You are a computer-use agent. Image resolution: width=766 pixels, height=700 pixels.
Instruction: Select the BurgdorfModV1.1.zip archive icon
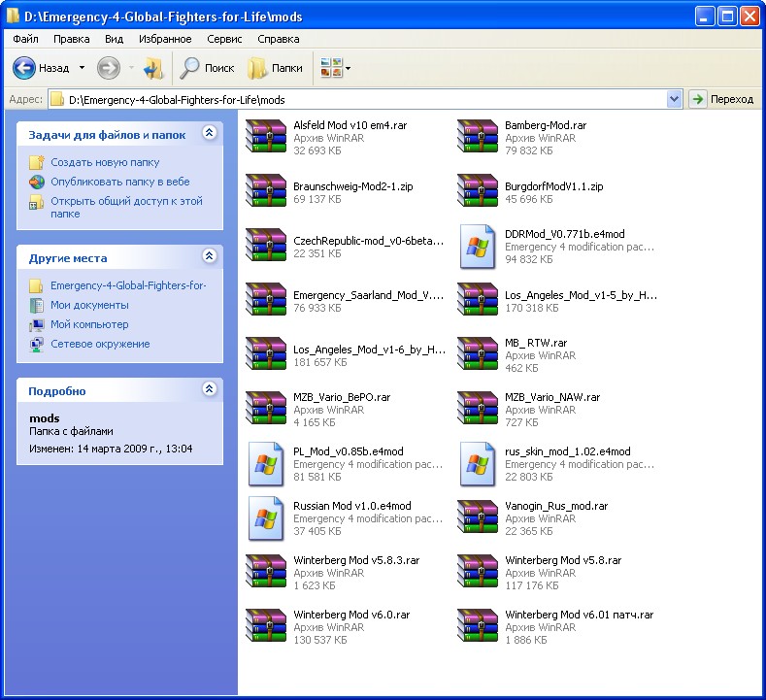pos(478,190)
